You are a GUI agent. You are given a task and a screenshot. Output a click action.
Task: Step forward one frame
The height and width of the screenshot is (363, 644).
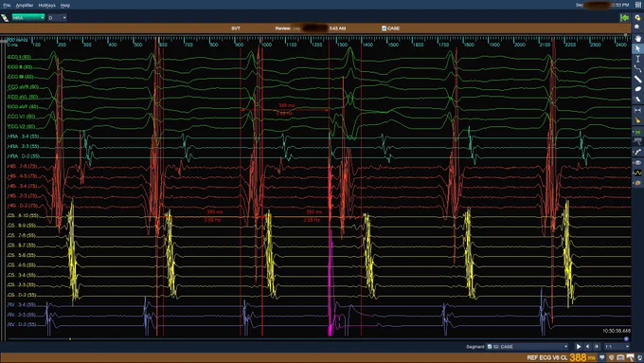[x=597, y=347]
